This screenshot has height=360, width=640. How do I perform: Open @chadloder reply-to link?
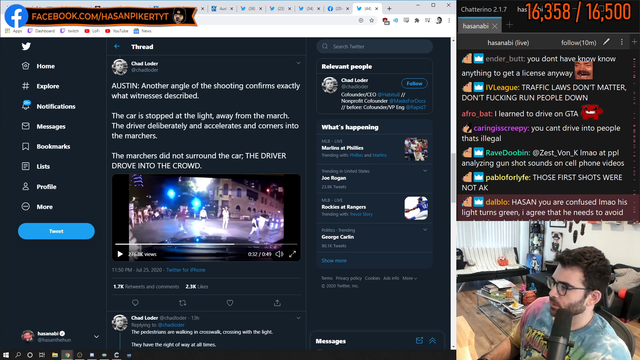click(171, 325)
